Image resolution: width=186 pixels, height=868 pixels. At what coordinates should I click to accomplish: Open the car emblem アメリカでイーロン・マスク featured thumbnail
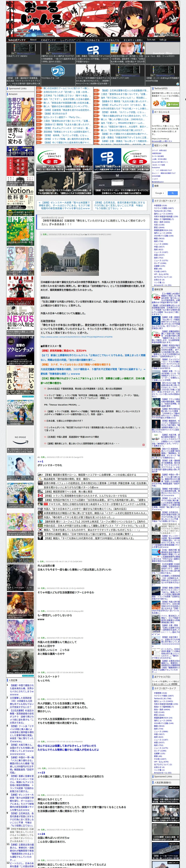121,184
